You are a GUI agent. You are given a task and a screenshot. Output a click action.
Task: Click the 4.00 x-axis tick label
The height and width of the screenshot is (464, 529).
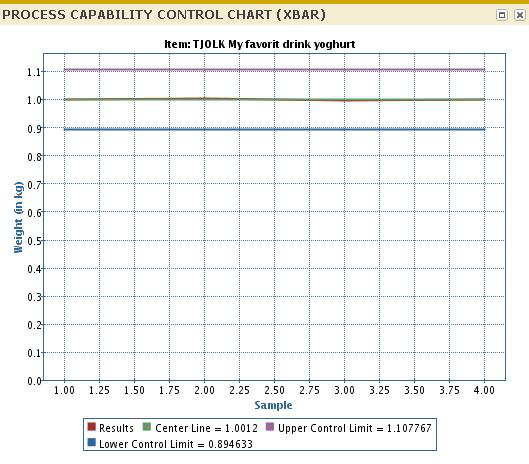(x=484, y=390)
